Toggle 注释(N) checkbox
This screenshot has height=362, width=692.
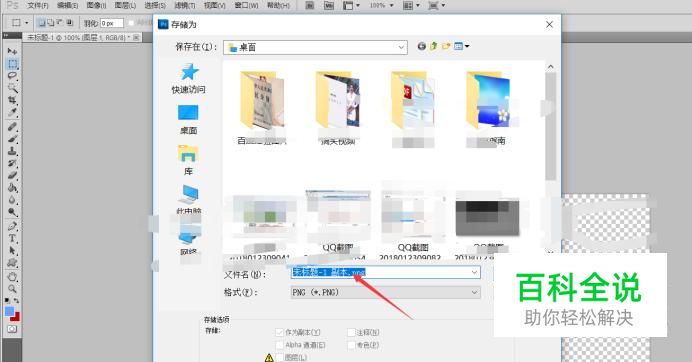point(351,332)
